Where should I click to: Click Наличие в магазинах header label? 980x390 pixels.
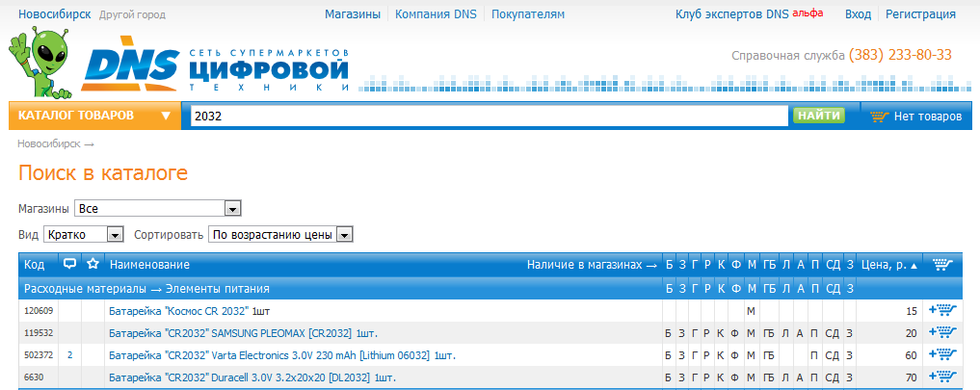[592, 265]
